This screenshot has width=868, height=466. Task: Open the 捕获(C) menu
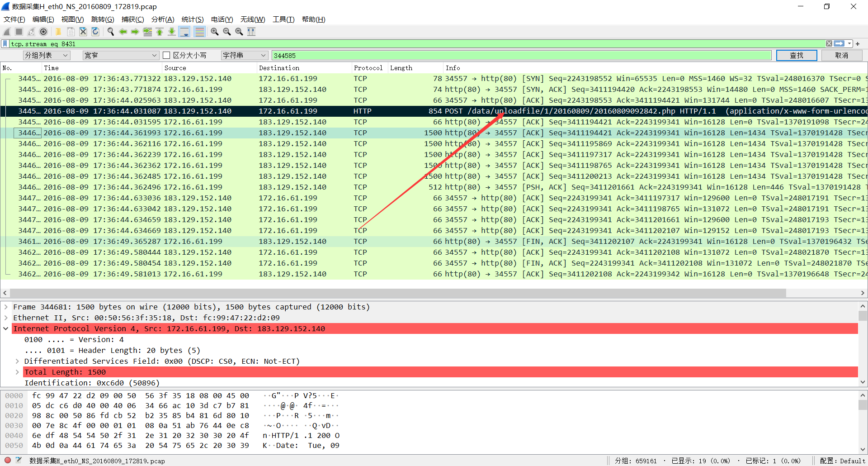coord(132,19)
